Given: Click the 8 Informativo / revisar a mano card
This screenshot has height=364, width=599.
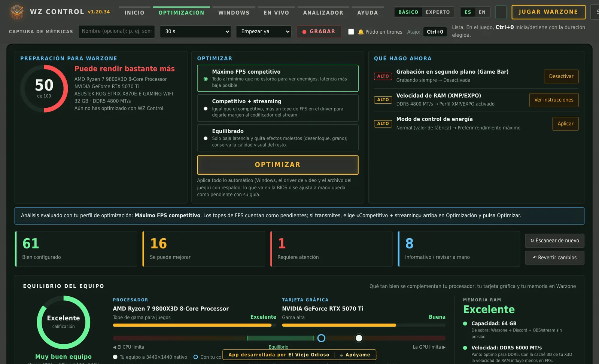Looking at the screenshot, I should coord(459,249).
